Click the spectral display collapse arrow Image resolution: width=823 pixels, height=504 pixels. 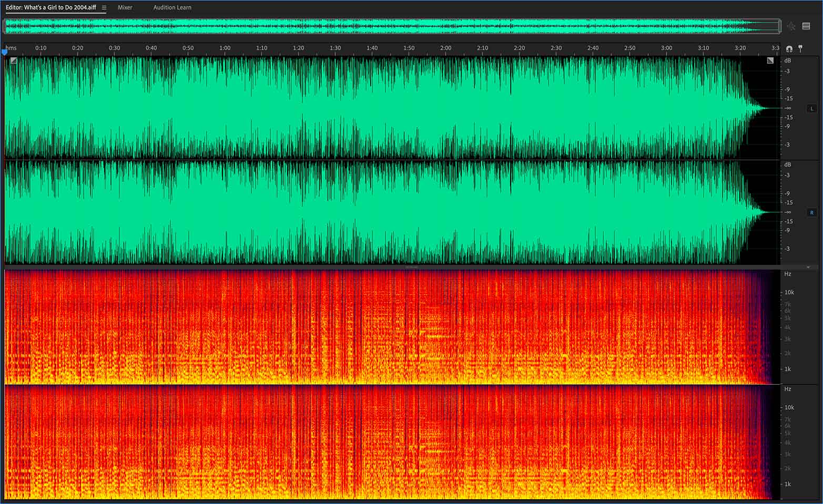[x=808, y=268]
